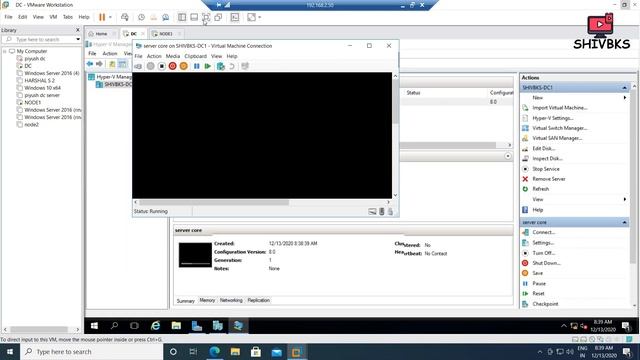
Task: Open the snapshot manager icon
Action: point(166,17)
